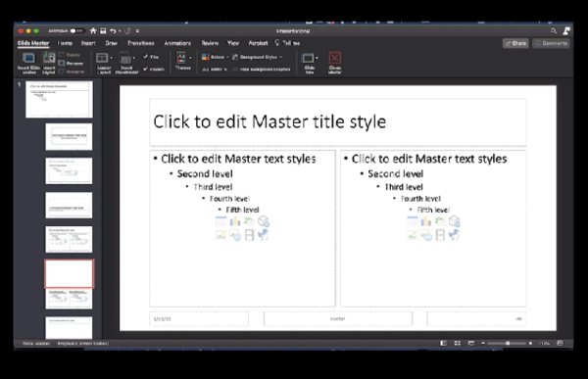Open the Transitions ribbon tab
The width and height of the screenshot is (588, 379).
click(x=140, y=43)
